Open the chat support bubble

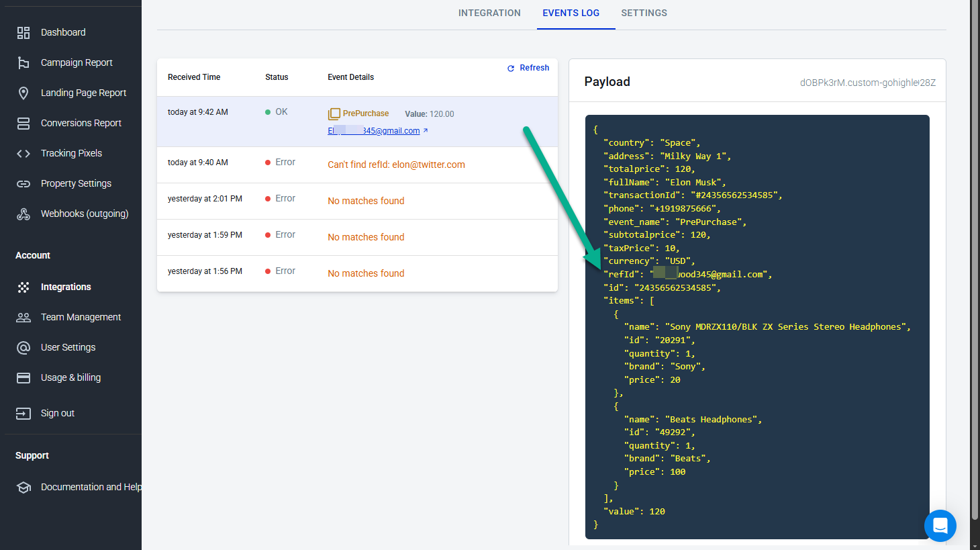(x=940, y=525)
